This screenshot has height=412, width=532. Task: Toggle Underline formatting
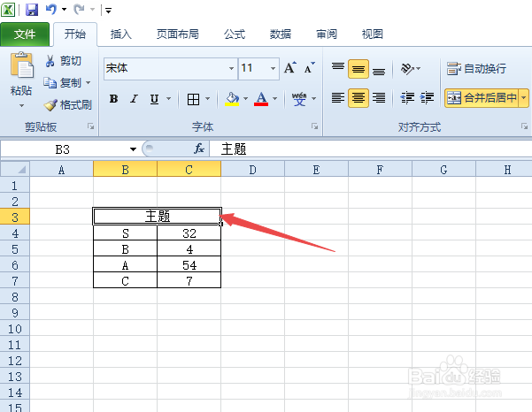(154, 99)
